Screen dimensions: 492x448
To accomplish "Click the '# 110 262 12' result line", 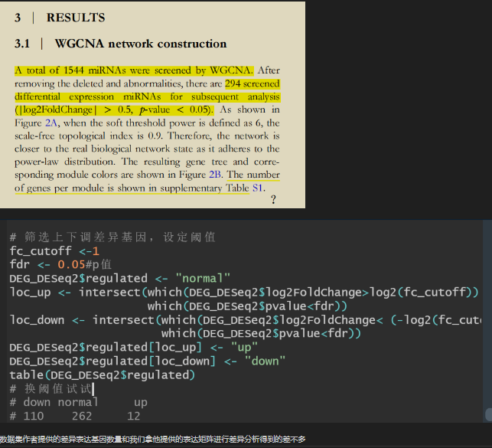I will pyautogui.click(x=75, y=416).
